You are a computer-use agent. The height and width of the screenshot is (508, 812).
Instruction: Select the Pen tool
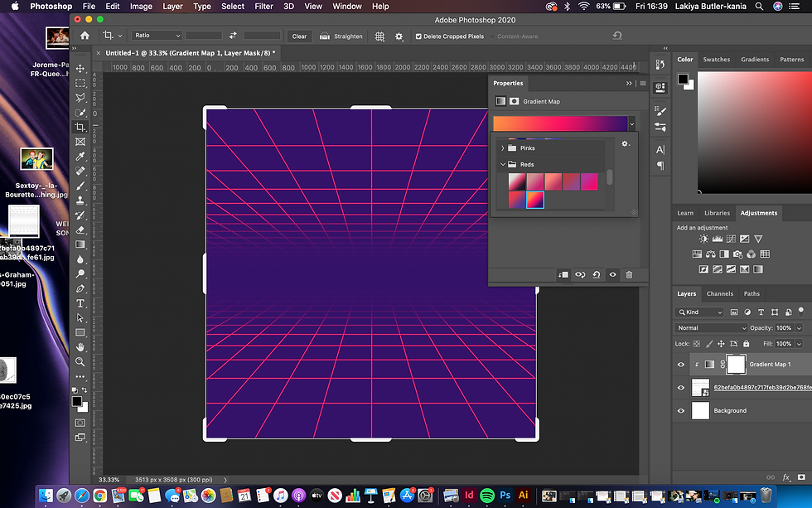pos(80,288)
